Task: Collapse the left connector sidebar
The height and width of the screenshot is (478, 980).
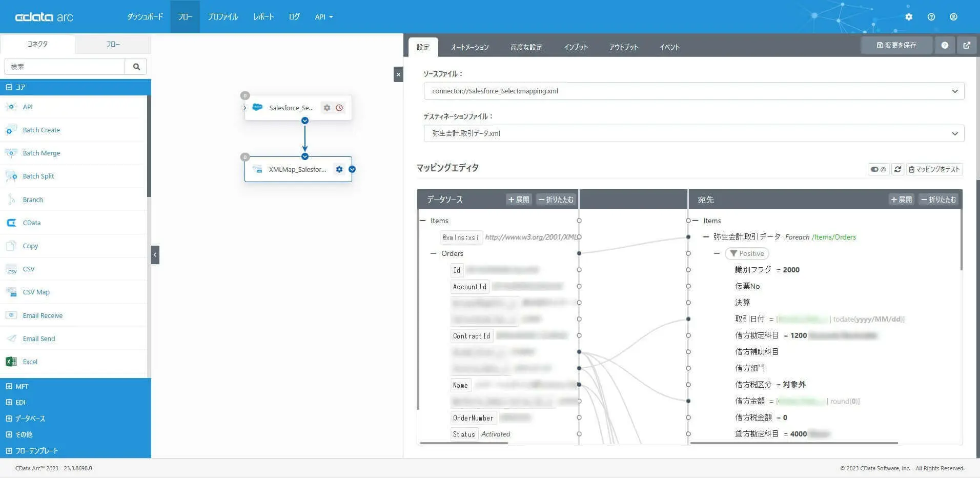Action: click(155, 255)
